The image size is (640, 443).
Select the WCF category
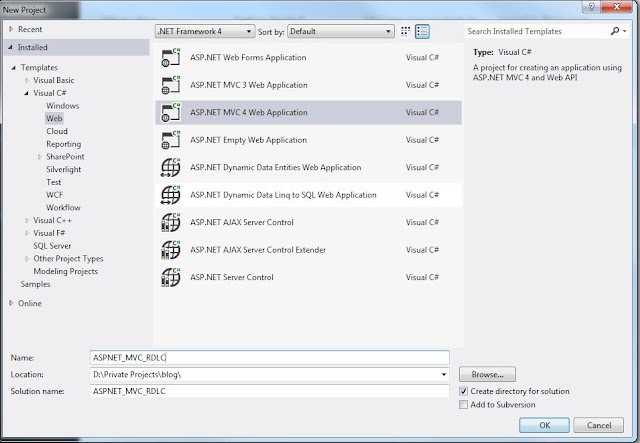(x=54, y=195)
